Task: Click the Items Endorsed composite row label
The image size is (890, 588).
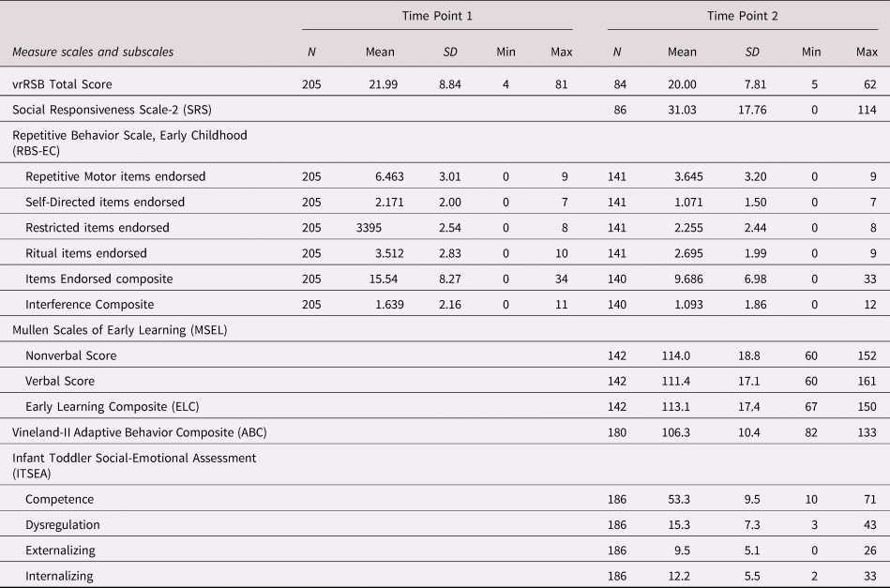Action: [x=99, y=279]
